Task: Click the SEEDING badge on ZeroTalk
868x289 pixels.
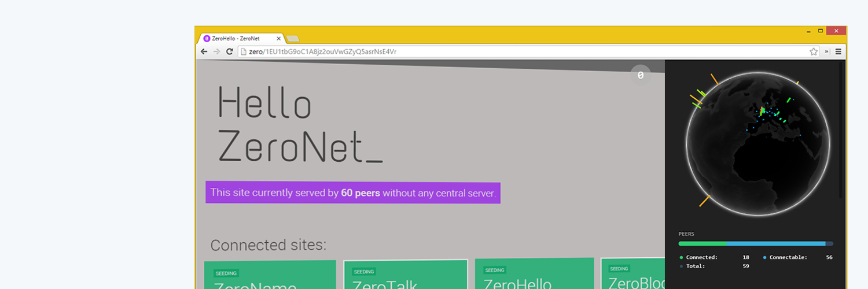Action: 364,272
